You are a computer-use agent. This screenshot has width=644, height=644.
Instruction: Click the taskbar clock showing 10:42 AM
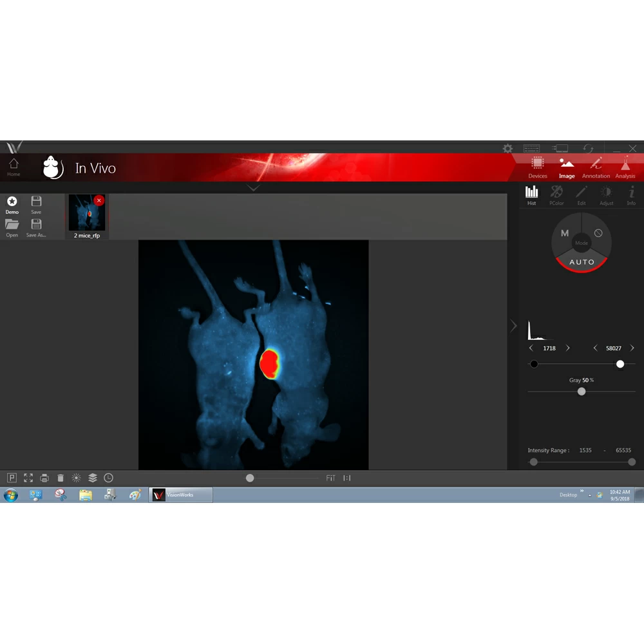pos(620,495)
